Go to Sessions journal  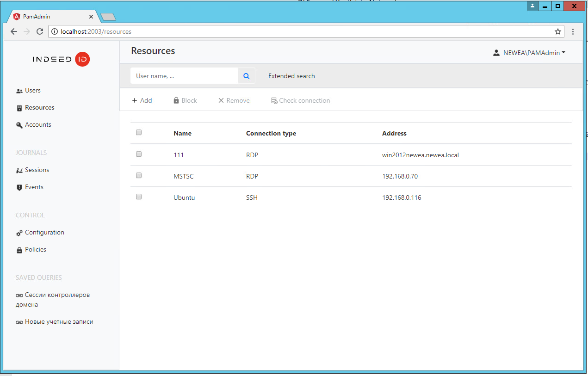37,170
